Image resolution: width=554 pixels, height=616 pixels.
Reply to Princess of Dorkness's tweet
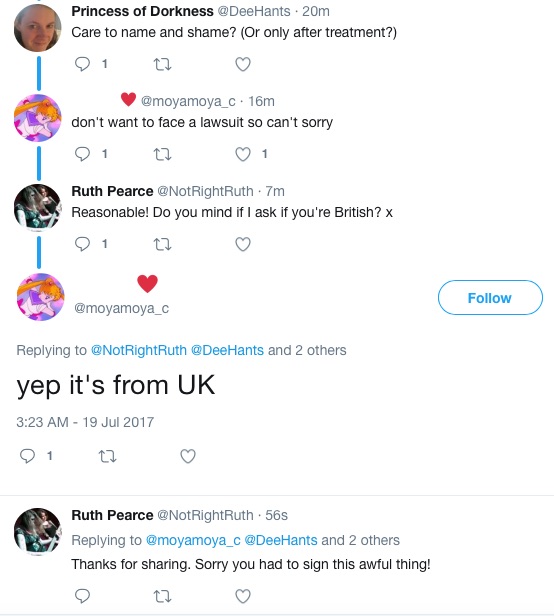pos(83,64)
